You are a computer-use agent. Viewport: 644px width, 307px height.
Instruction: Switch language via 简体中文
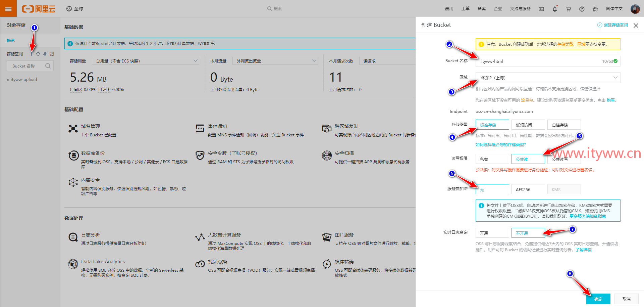(x=614, y=9)
